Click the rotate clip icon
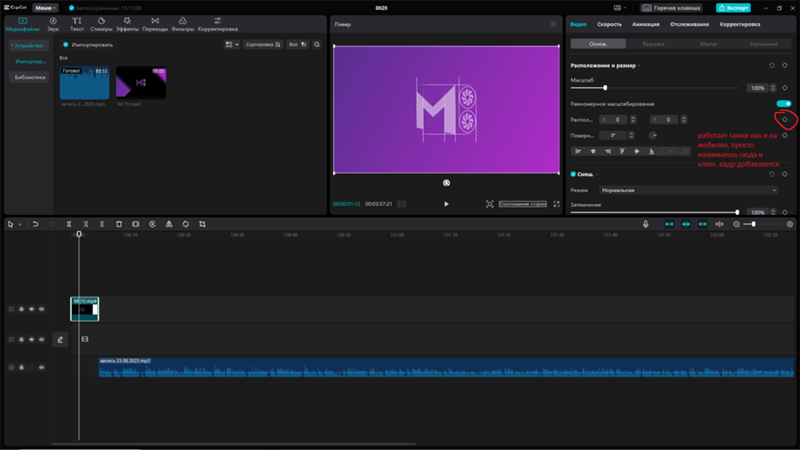800x450 pixels. 186,224
